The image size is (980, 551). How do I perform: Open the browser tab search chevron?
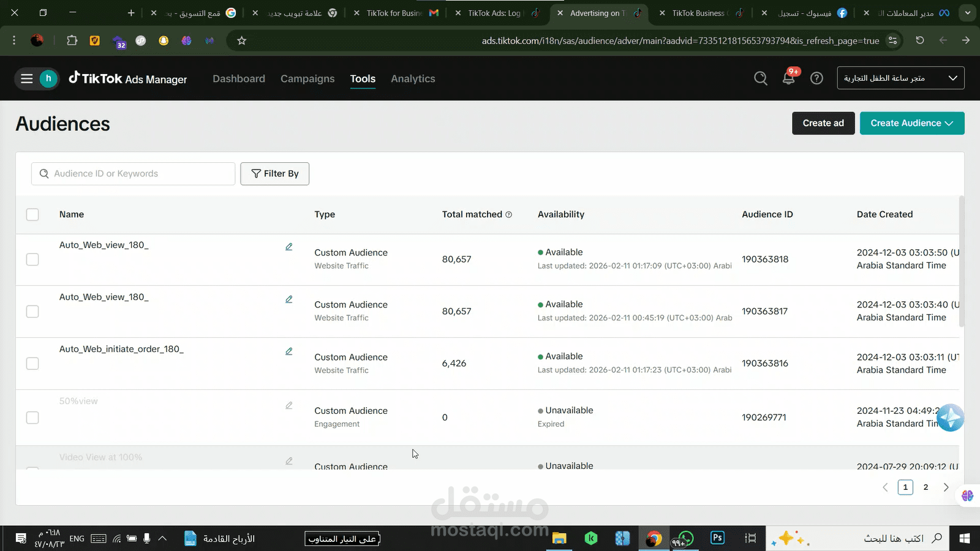click(x=967, y=12)
